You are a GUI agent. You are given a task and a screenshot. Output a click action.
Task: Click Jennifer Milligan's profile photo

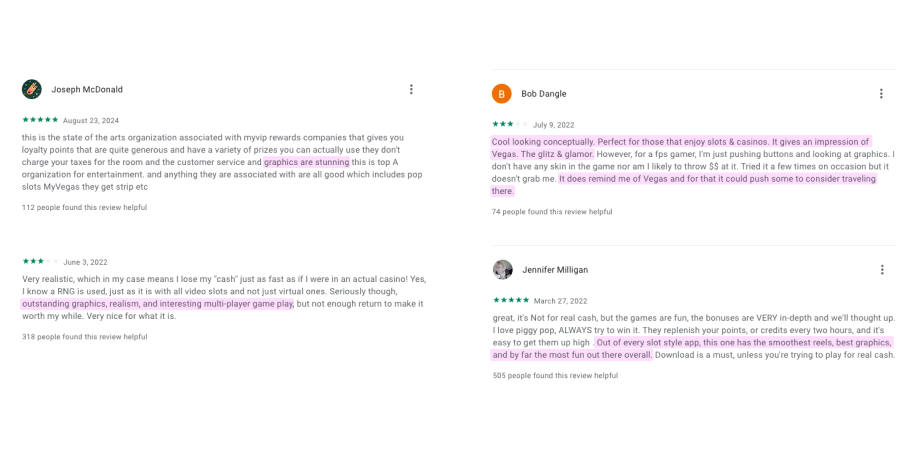(503, 270)
